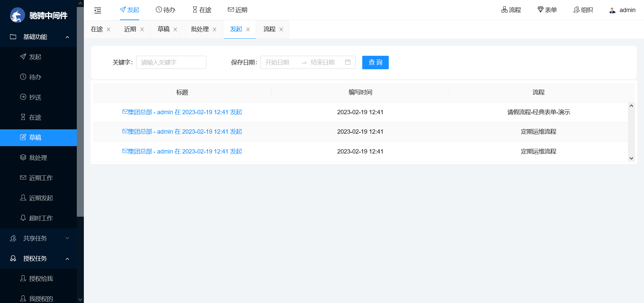The height and width of the screenshot is (303, 644).
Task: Open the first 集团总部 draft link
Action: pos(182,112)
